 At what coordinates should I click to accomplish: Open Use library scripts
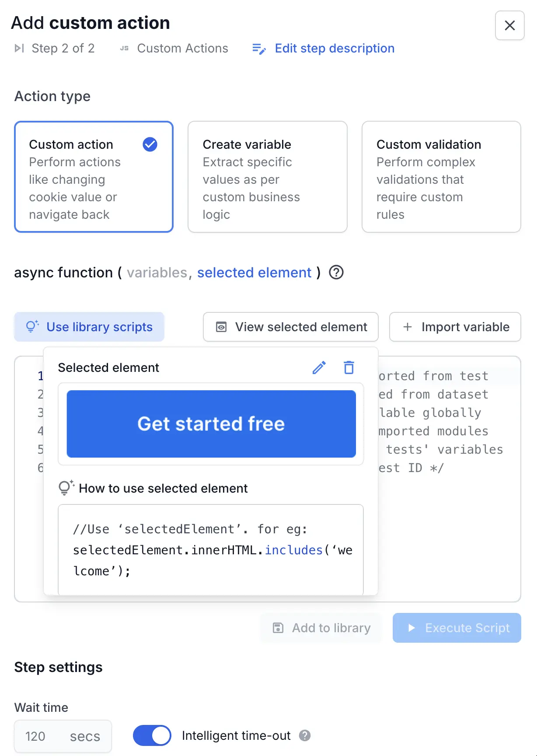tap(89, 327)
